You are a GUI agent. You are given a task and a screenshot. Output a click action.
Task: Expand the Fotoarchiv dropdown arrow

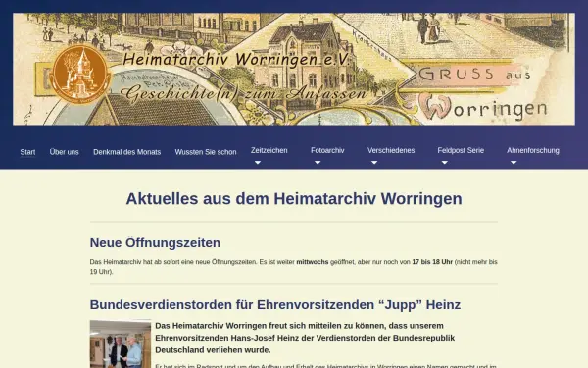(x=318, y=163)
